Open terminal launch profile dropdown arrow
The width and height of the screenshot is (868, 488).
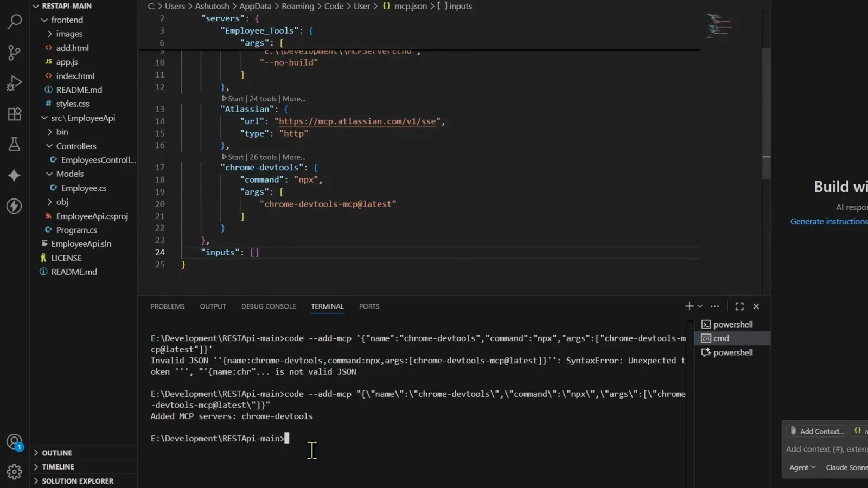(x=700, y=306)
